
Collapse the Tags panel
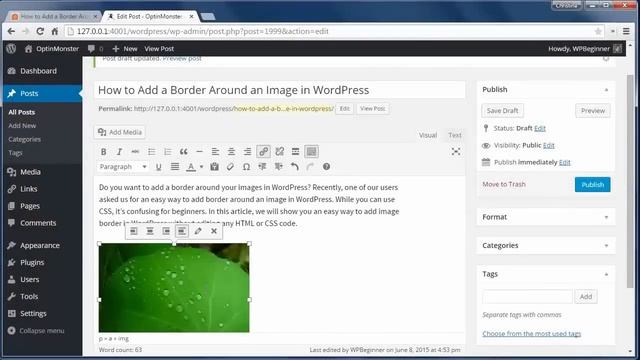coord(606,274)
